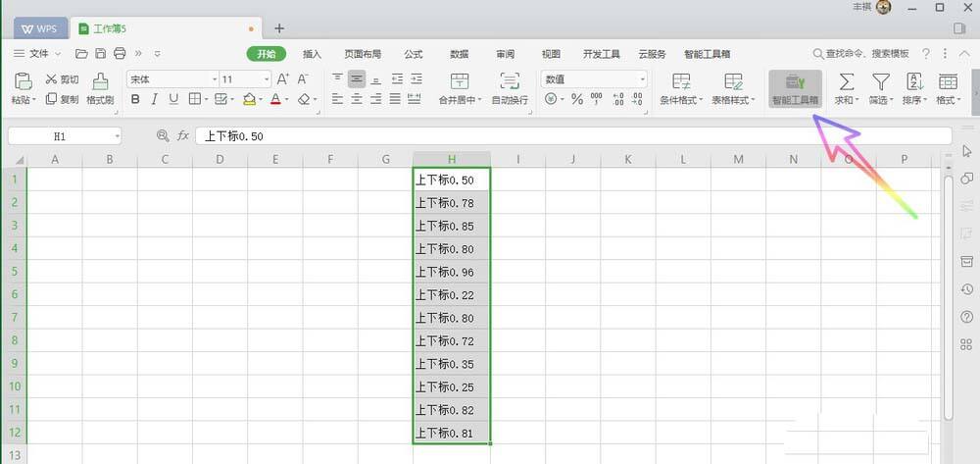Click the 复制 copy button

click(63, 99)
